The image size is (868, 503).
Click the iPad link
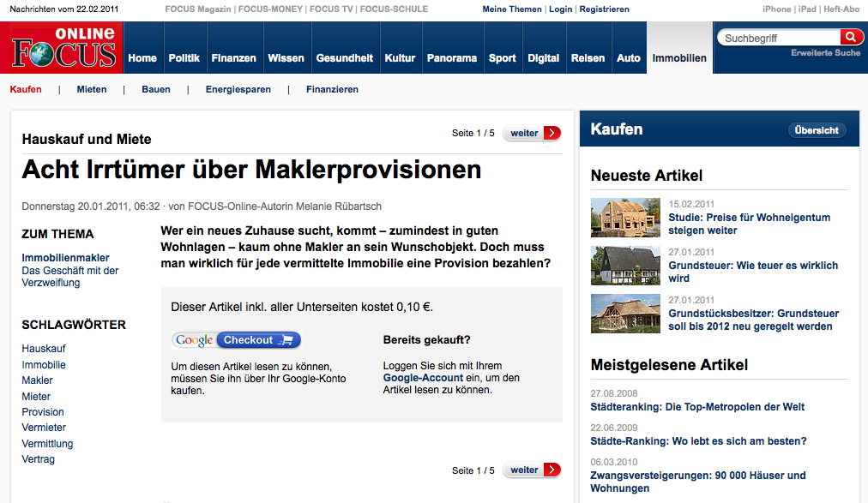(x=807, y=9)
